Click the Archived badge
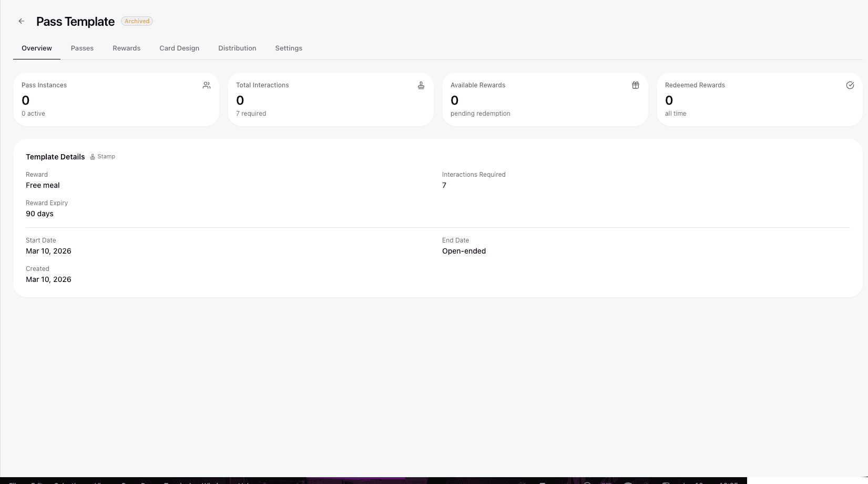The image size is (868, 484). pyautogui.click(x=137, y=21)
